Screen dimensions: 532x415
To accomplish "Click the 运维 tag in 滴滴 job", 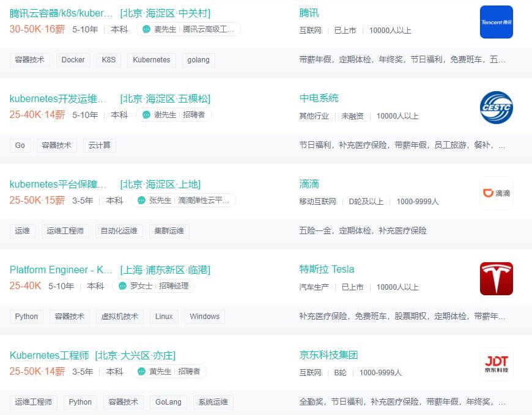I will (x=22, y=231).
